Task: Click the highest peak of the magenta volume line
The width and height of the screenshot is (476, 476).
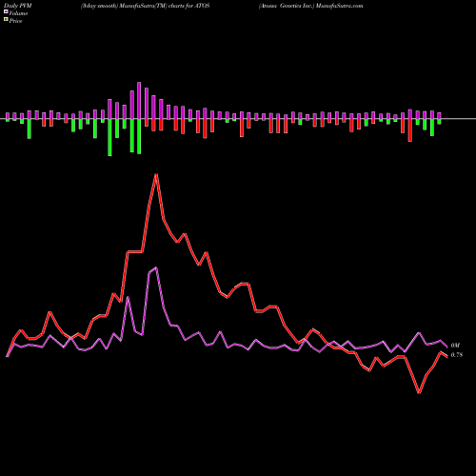Action: click(x=156, y=268)
